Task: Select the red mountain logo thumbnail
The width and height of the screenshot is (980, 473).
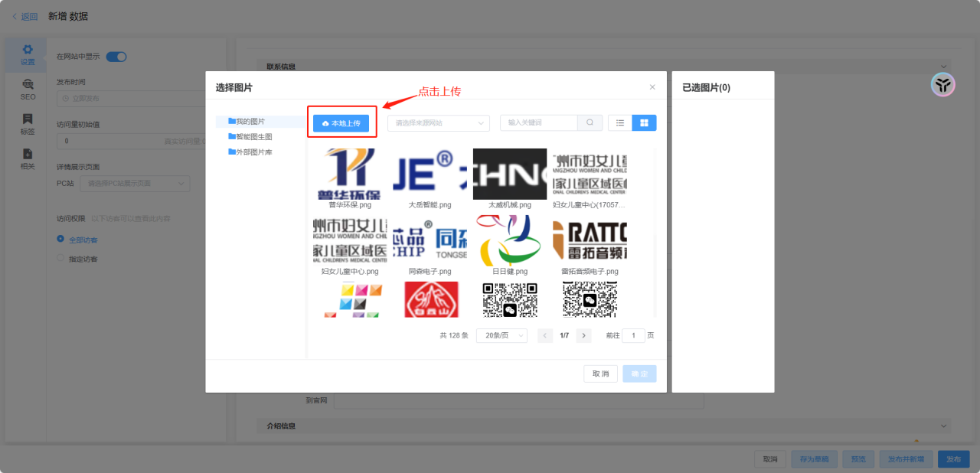Action: tap(430, 299)
